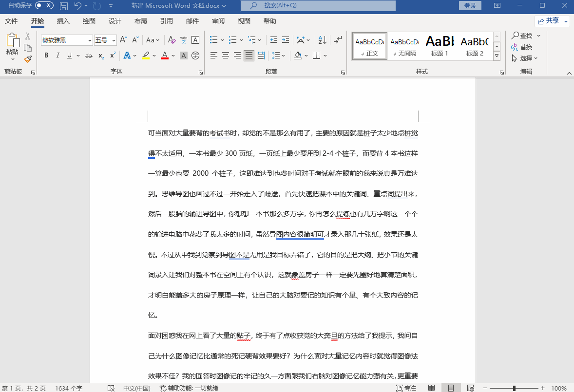Clear all formatting icon

pos(172,40)
